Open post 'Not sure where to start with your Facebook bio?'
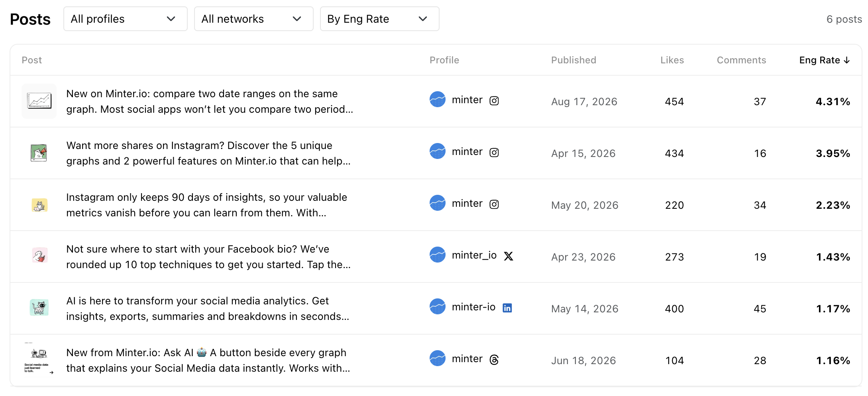 coord(208,257)
